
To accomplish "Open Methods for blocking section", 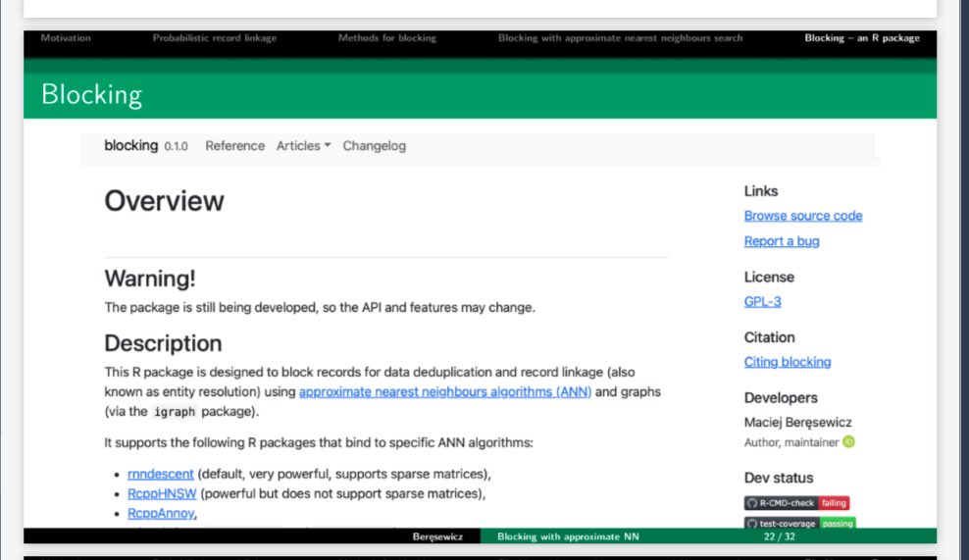I will pos(386,37).
